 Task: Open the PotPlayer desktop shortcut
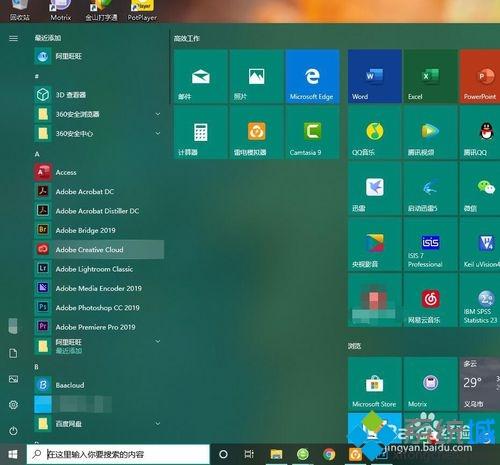click(x=142, y=11)
